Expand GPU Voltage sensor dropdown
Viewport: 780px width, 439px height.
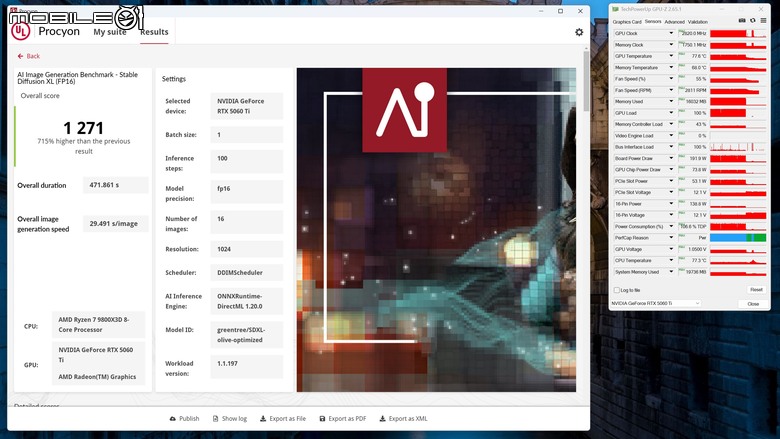[x=671, y=249]
